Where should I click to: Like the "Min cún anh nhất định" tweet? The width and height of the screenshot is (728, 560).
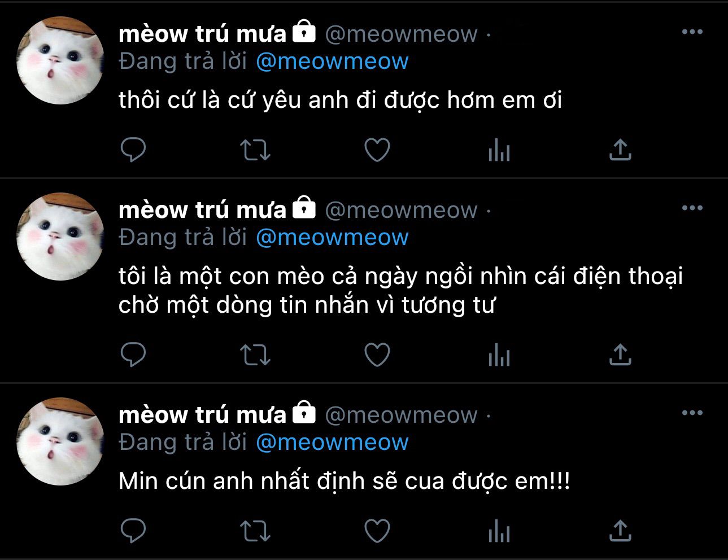pyautogui.click(x=377, y=531)
